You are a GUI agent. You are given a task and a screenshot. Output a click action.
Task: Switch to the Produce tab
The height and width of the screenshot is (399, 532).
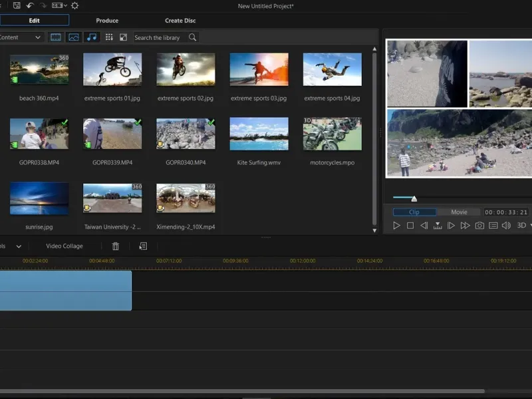click(107, 21)
